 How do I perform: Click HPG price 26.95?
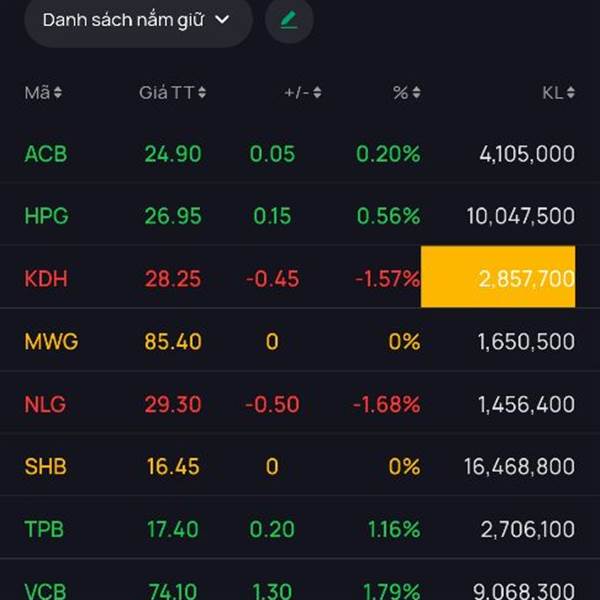tap(172, 216)
